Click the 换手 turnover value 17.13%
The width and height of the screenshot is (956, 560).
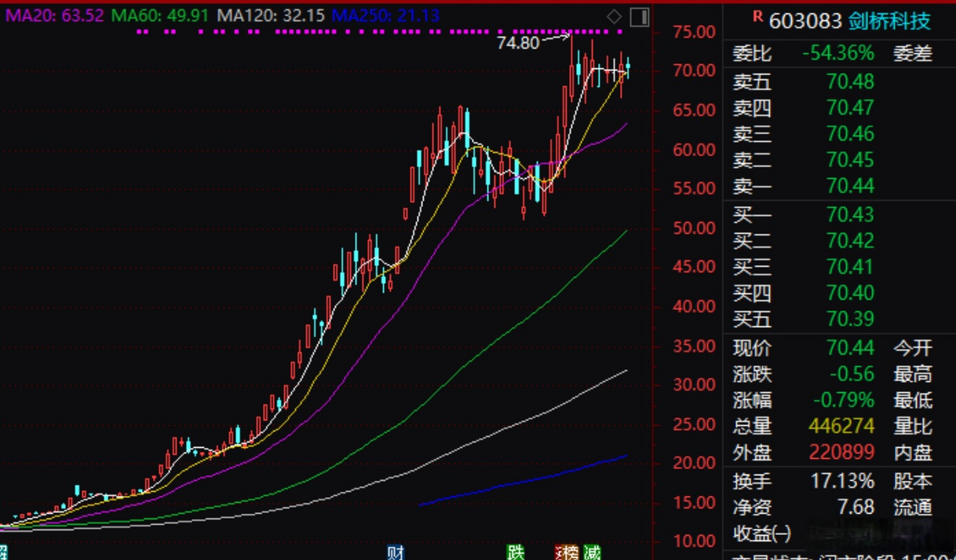[x=842, y=481]
